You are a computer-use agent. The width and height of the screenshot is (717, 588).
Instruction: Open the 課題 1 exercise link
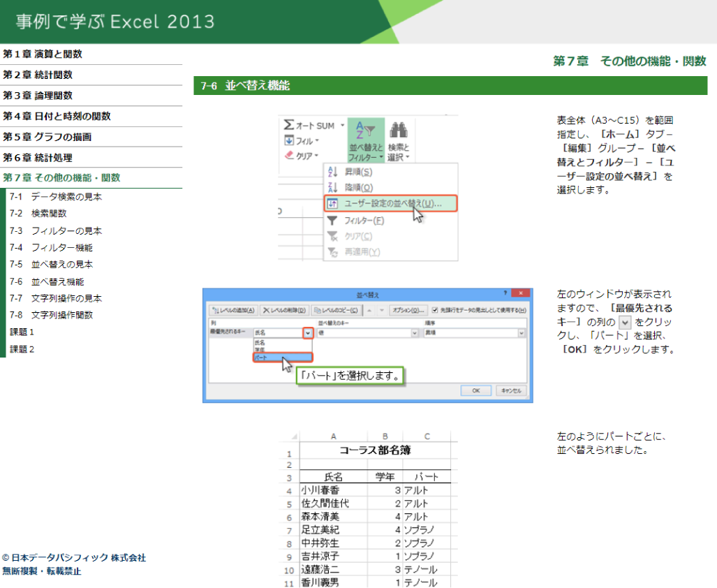coord(22,332)
